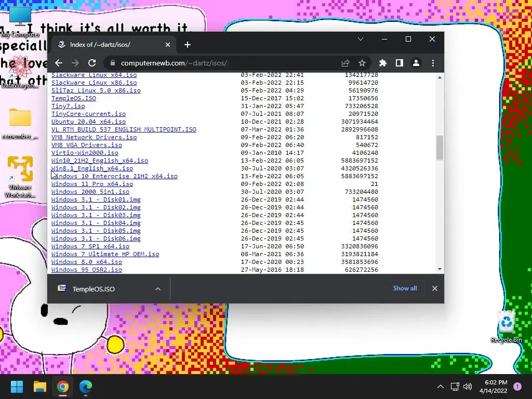532x399 pixels.
Task: Open Windows 7 Ultimate HP OEM.iso
Action: 105,254
